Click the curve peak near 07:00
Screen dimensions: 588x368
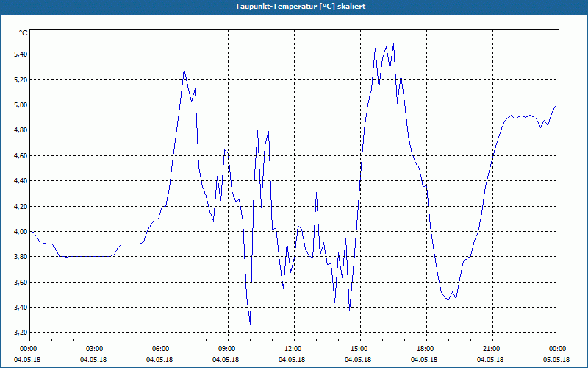pos(184,69)
